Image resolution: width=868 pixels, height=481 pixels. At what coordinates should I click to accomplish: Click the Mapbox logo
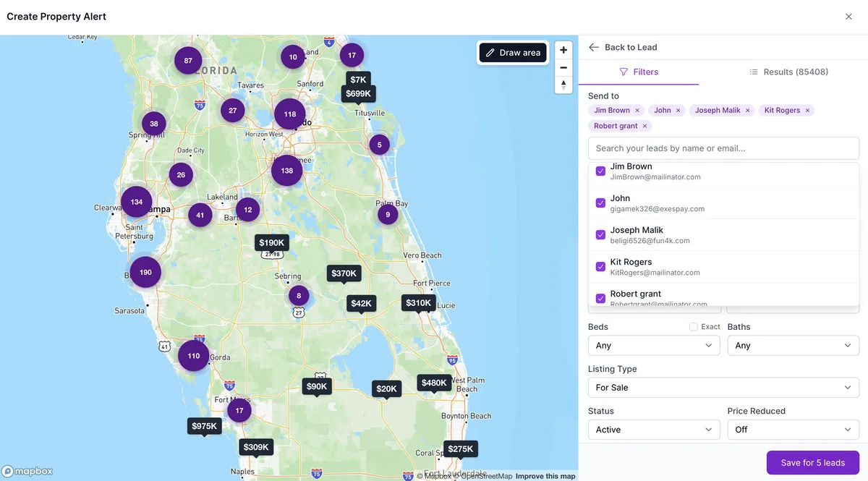pyautogui.click(x=27, y=472)
